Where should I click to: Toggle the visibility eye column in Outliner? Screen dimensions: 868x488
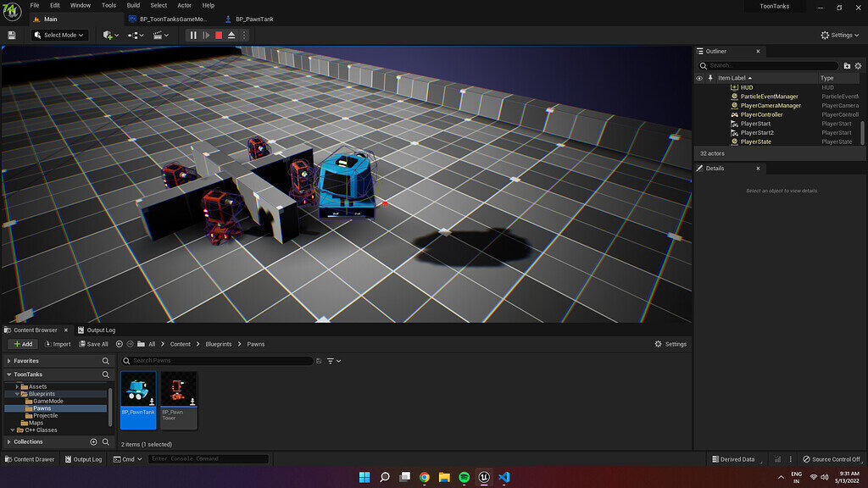[x=699, y=78]
